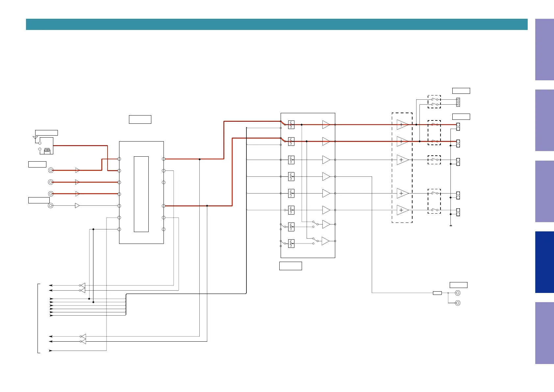Click the antenna symbol in the tuner block
The width and height of the screenshot is (554, 392).
35,138
